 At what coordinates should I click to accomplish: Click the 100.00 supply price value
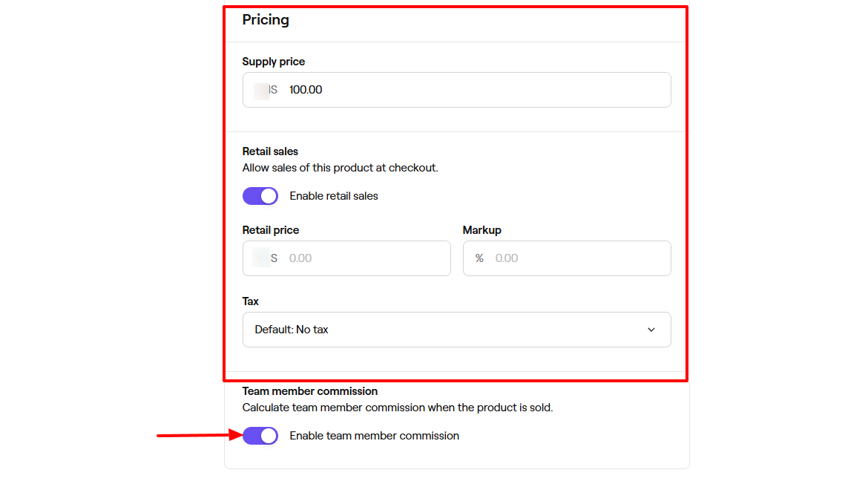click(x=307, y=89)
